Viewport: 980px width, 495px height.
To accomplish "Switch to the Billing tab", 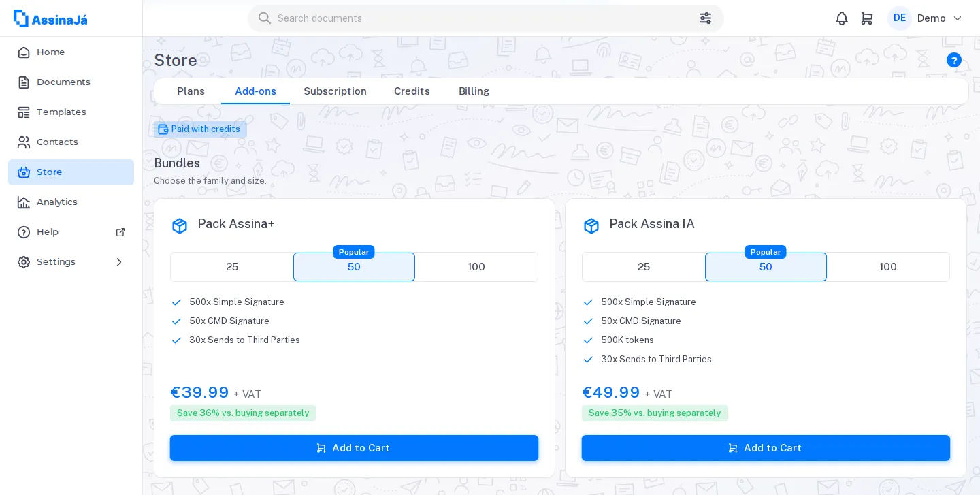I will (474, 91).
